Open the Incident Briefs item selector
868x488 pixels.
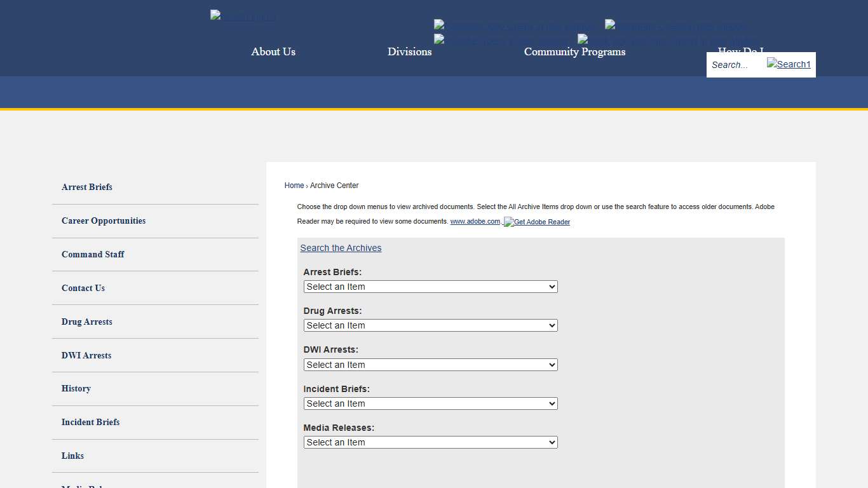[430, 403]
